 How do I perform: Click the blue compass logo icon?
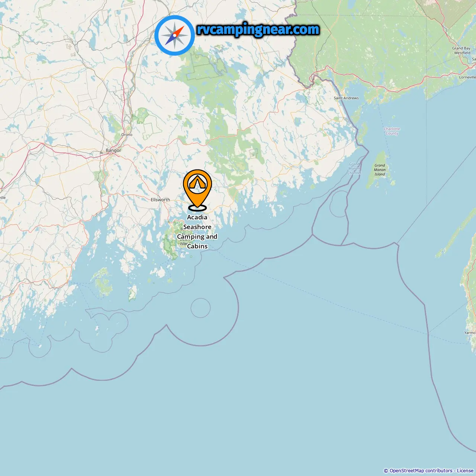tap(174, 35)
